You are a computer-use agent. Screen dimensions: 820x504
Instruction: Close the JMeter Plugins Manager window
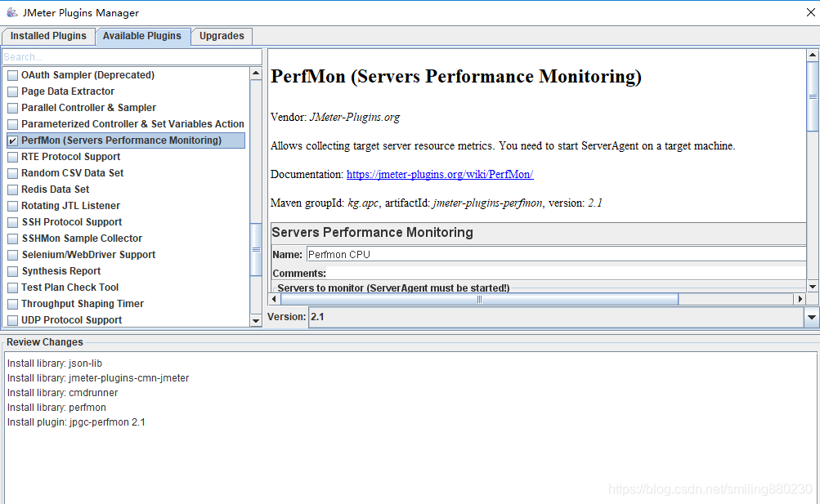point(810,12)
